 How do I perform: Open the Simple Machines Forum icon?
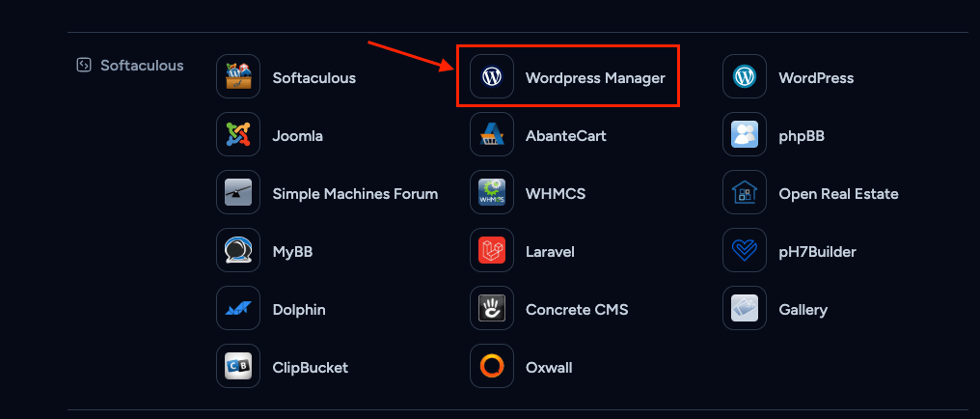click(238, 193)
